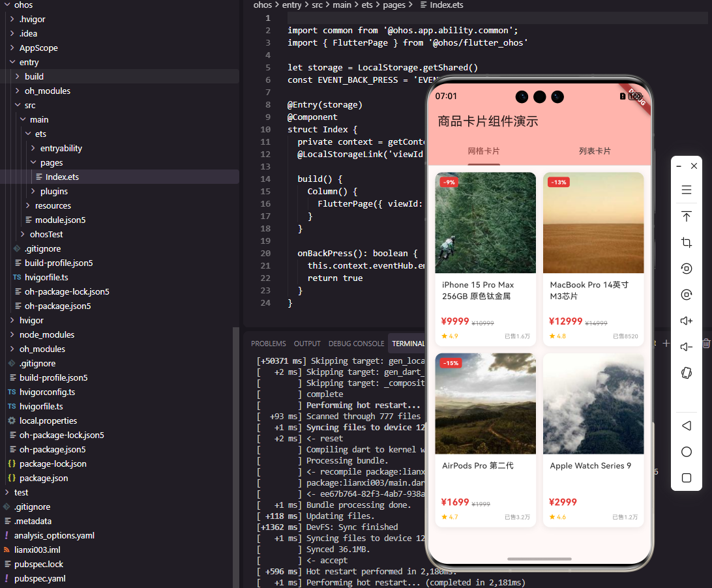Select Index.ets in the explorer tree
Viewport: 712px width, 588px height.
62,177
